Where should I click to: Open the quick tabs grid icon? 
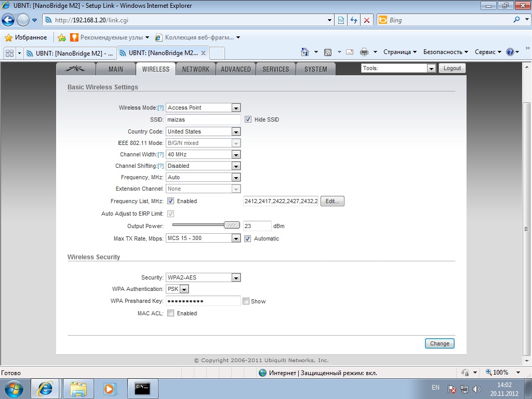coord(10,54)
